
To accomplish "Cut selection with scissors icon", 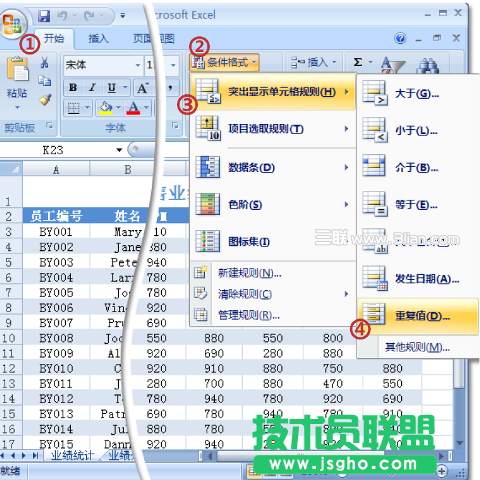I will [44, 62].
